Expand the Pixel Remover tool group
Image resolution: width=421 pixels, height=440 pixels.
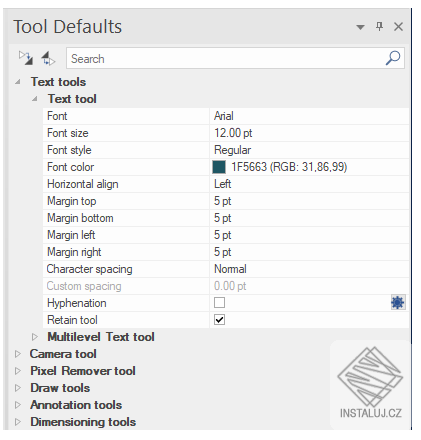(18, 371)
